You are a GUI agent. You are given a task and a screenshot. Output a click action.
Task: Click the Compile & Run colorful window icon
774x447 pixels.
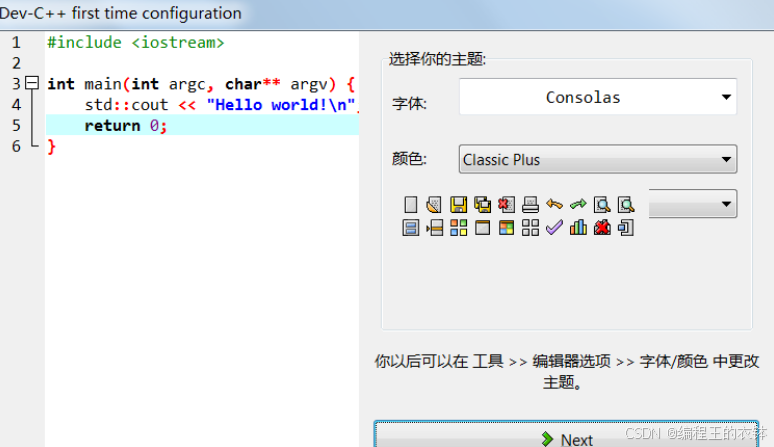coord(506,228)
